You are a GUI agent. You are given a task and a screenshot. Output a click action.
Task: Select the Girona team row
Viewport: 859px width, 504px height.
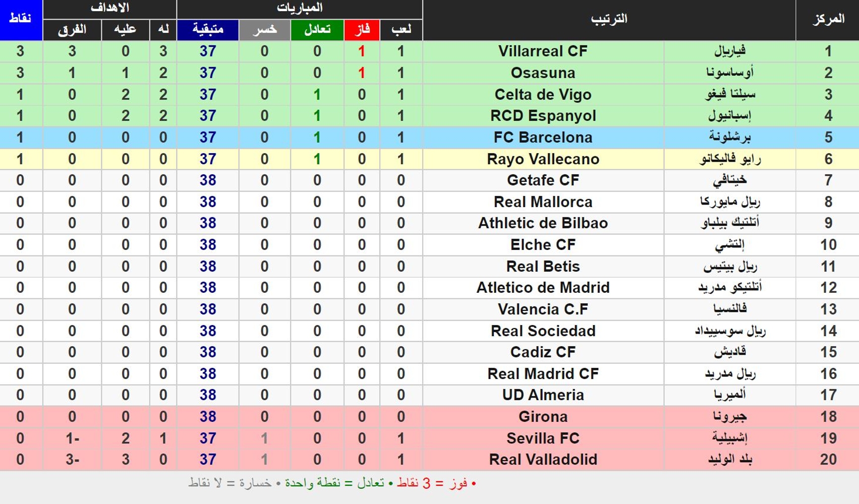(x=429, y=417)
